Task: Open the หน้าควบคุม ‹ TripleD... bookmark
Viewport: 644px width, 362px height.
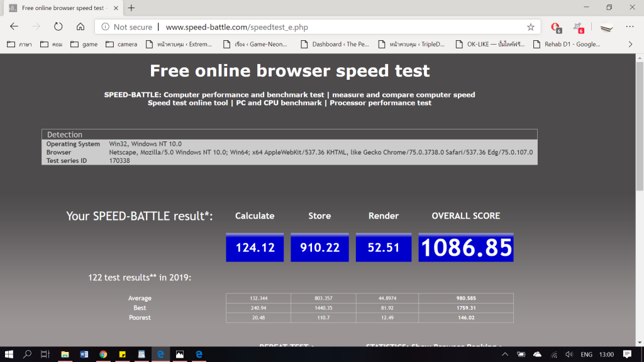Action: coord(411,45)
